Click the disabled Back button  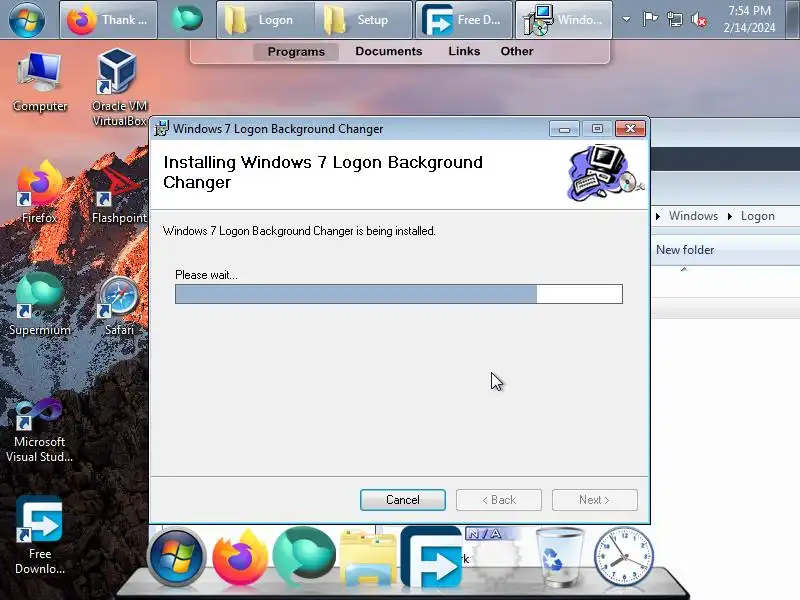[x=498, y=500]
